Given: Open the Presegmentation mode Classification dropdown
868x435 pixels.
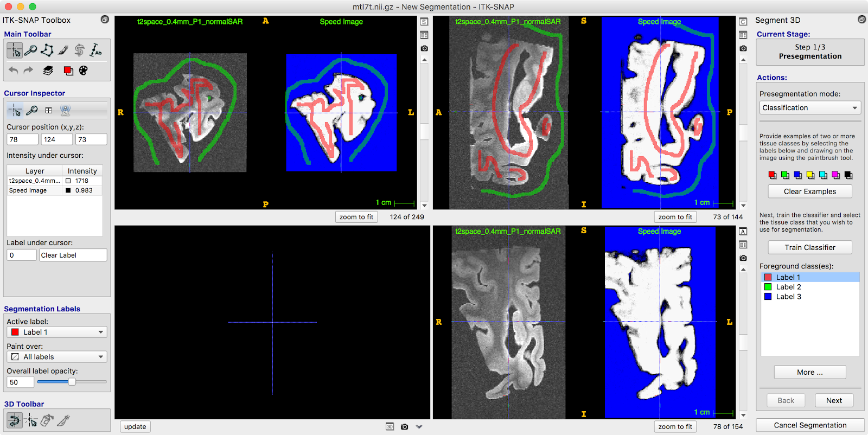Looking at the screenshot, I should [810, 108].
